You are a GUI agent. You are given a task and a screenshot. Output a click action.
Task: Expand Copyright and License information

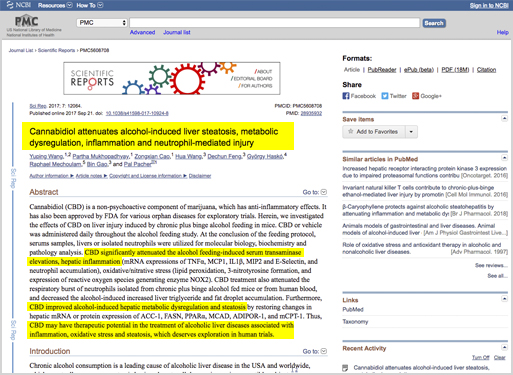[148, 176]
